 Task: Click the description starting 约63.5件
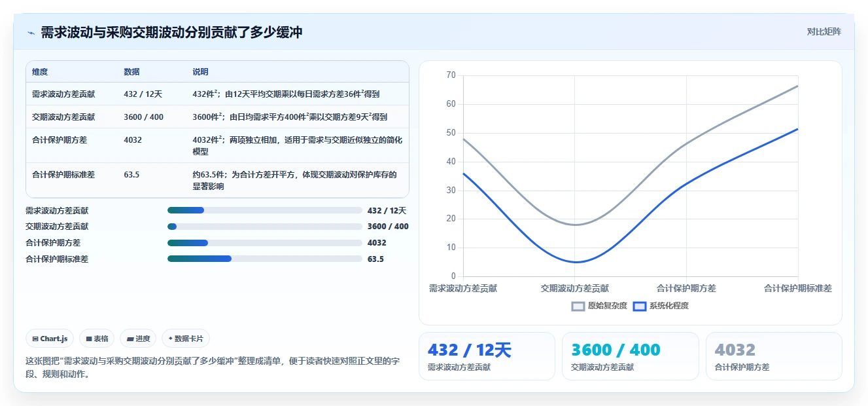(x=294, y=180)
